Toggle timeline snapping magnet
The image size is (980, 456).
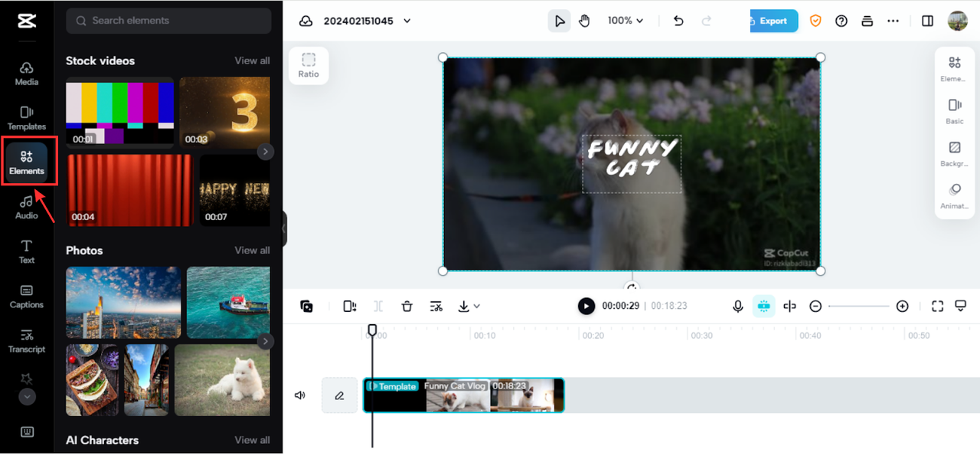tap(763, 306)
